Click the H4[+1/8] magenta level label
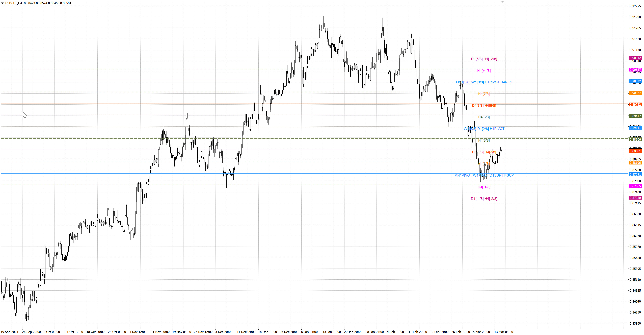 tap(484, 70)
